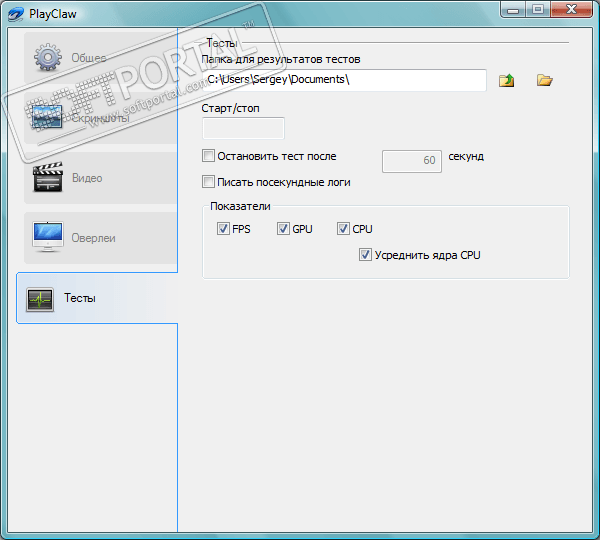Click the 60 seconds value field
The height and width of the screenshot is (540, 600).
pyautogui.click(x=412, y=161)
